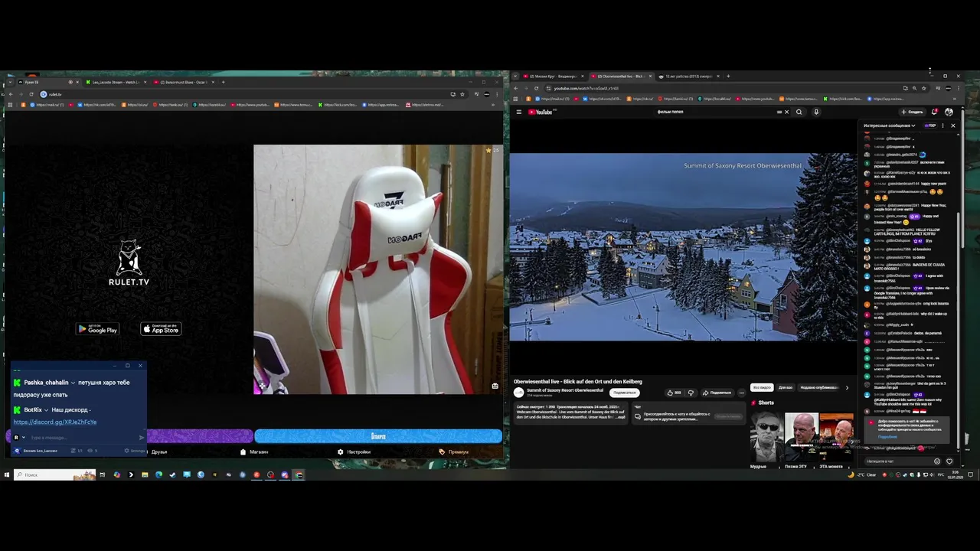The height and width of the screenshot is (551, 980).
Task: Click the YouTube logo
Action: 541,112
